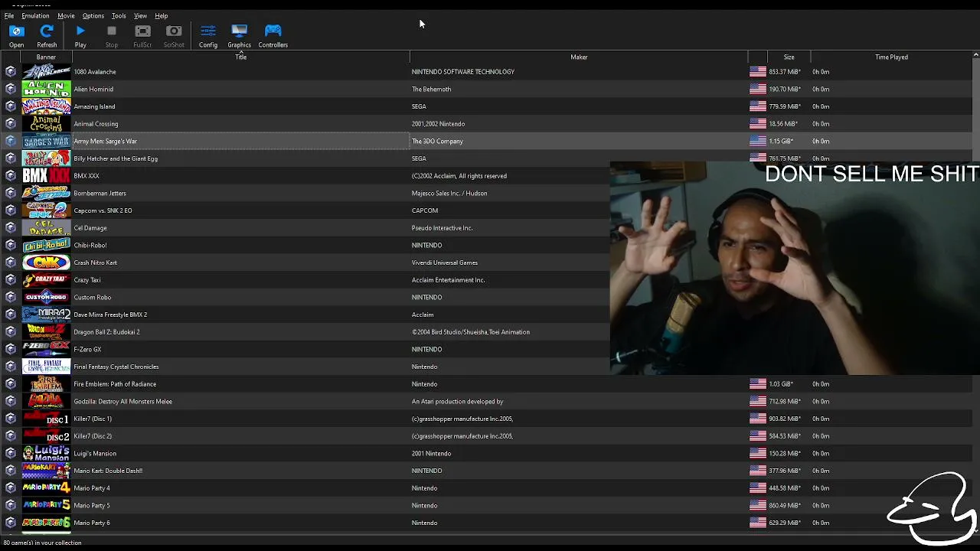Click the platform icon beside Dragon Ball Z: Budokai 2

11,332
